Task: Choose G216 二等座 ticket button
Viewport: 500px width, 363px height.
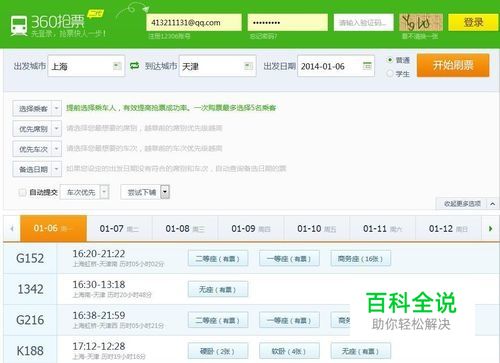Action: tap(218, 320)
